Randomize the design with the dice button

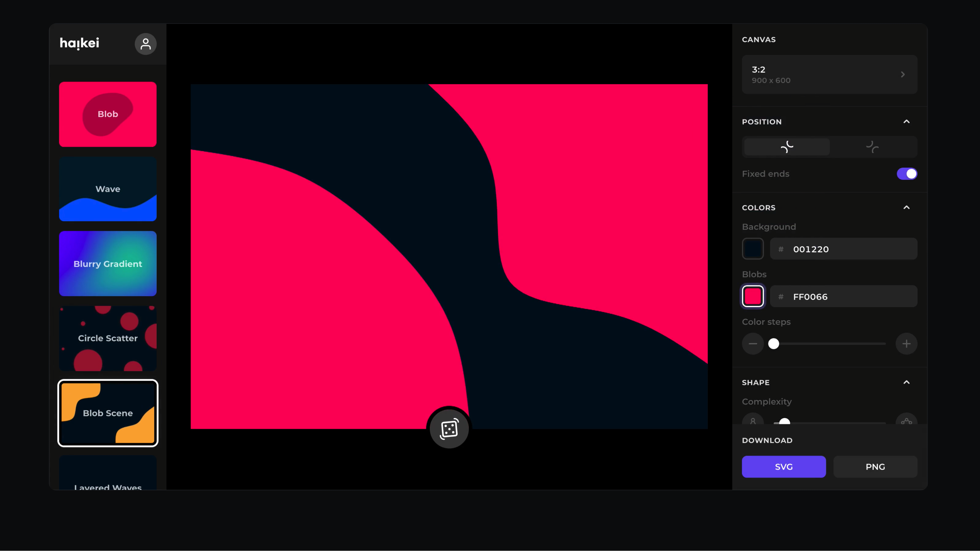tap(449, 429)
